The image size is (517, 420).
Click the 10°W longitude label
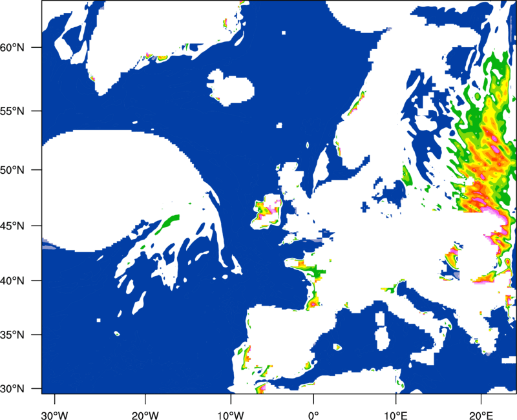point(230,415)
